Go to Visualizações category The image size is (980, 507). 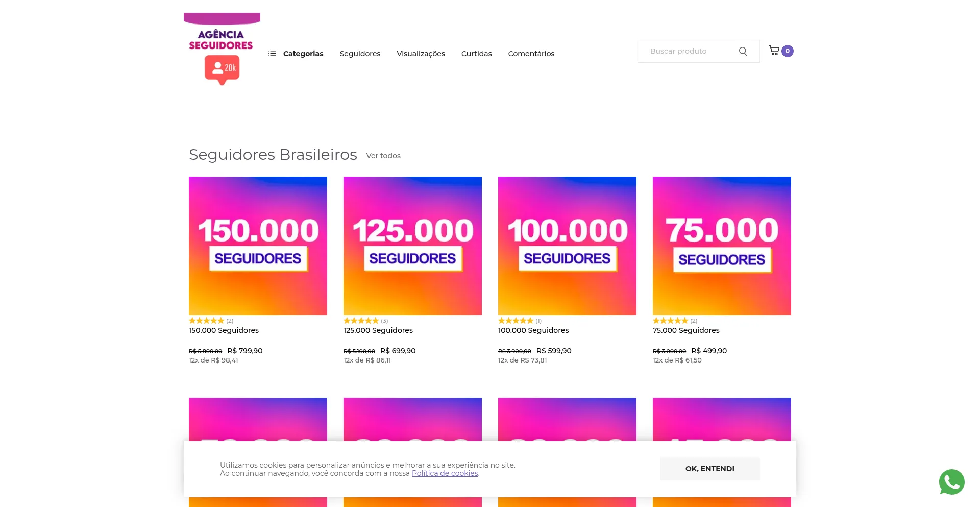[x=421, y=54]
